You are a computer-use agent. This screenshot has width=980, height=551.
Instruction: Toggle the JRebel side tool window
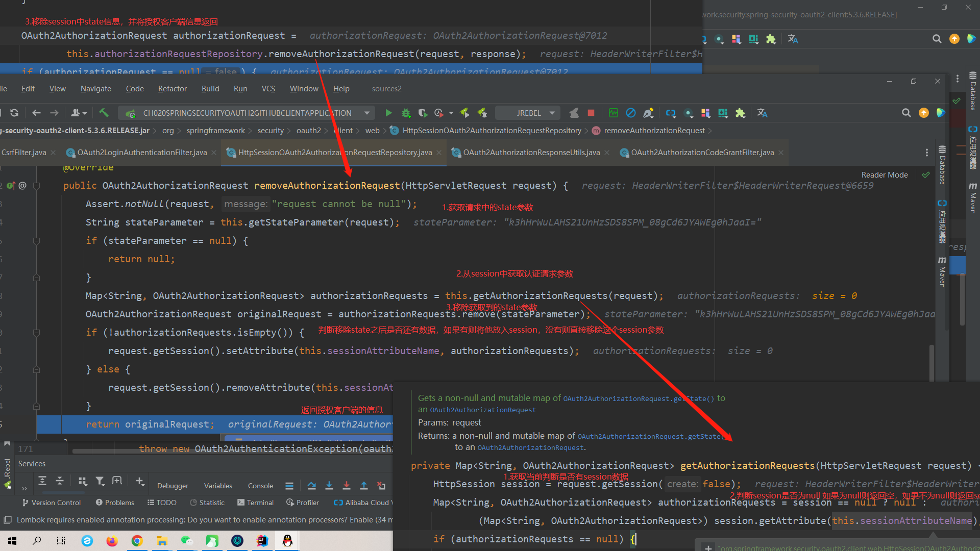pos(7,474)
